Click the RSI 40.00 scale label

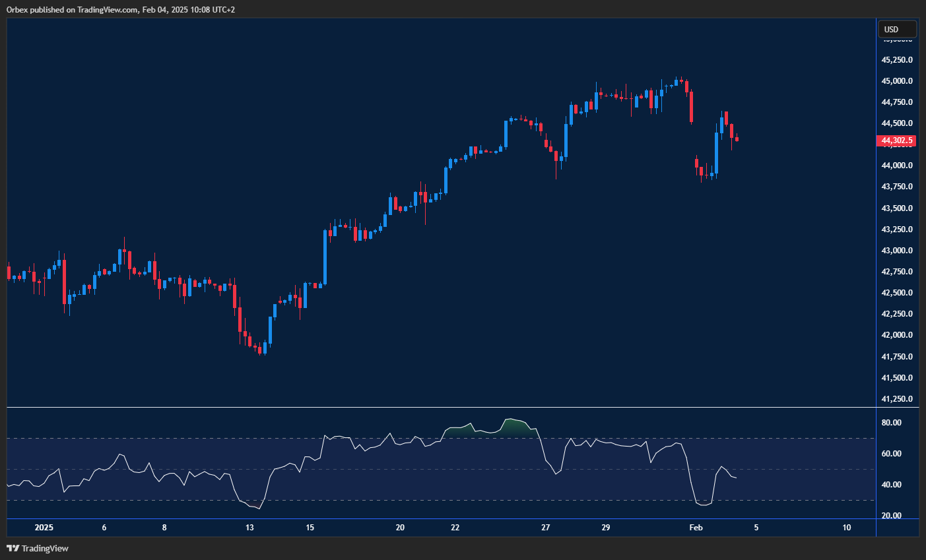[892, 485]
